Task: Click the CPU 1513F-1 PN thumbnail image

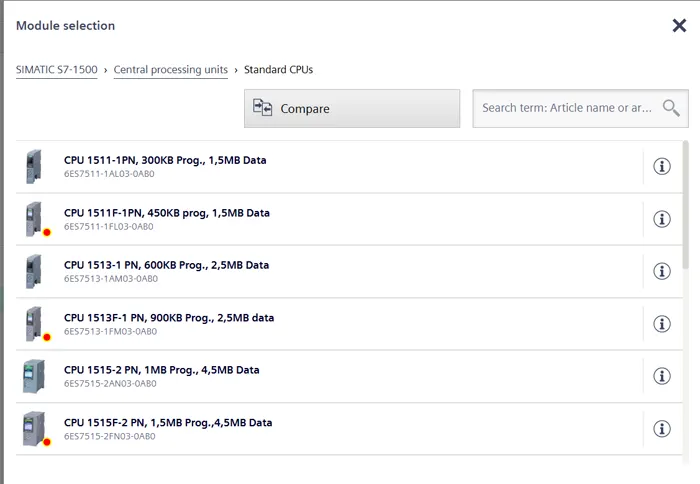Action: [x=35, y=324]
